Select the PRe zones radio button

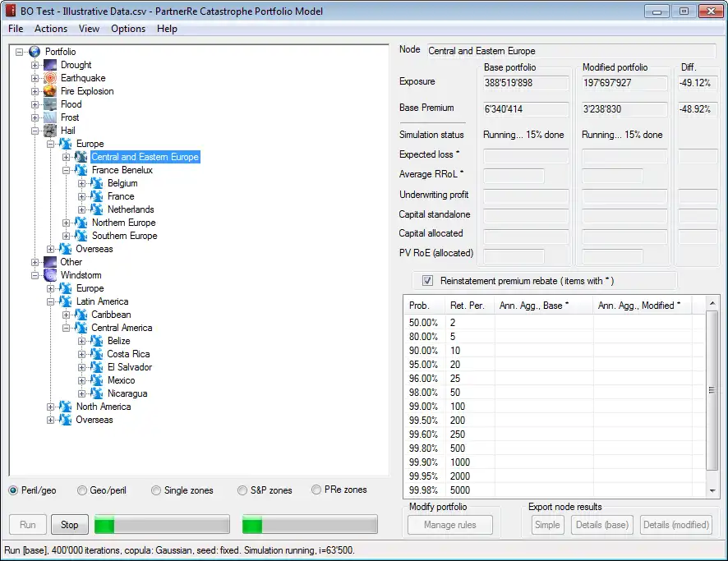pos(316,490)
